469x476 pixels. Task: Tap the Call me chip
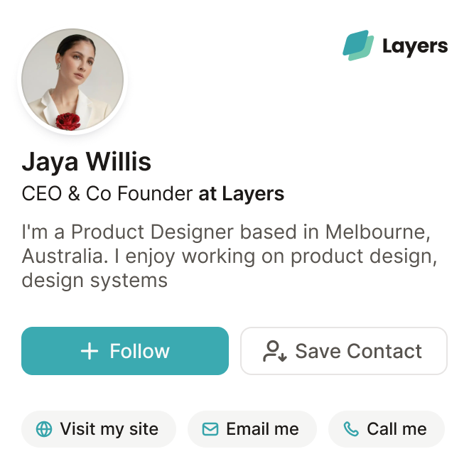click(386, 429)
